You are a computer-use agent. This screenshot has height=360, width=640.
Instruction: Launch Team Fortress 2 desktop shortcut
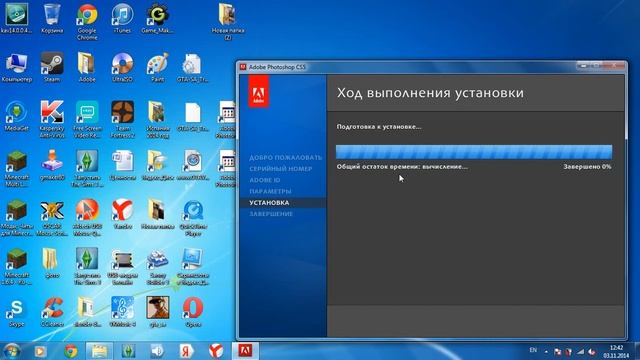(x=122, y=120)
